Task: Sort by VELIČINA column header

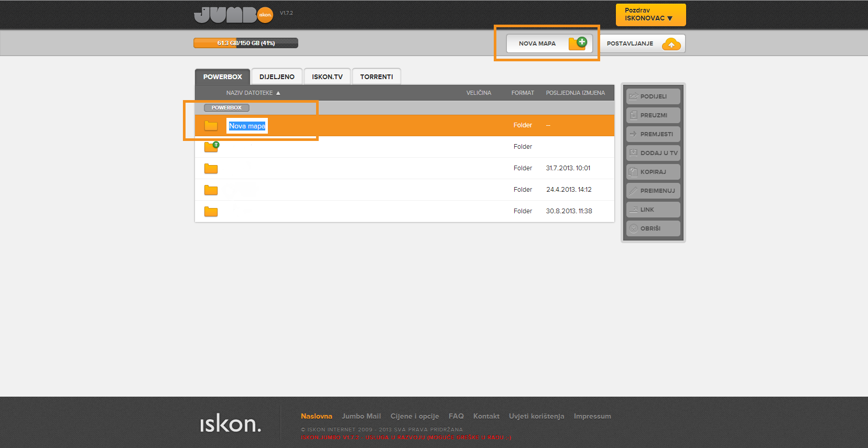Action: pos(479,93)
